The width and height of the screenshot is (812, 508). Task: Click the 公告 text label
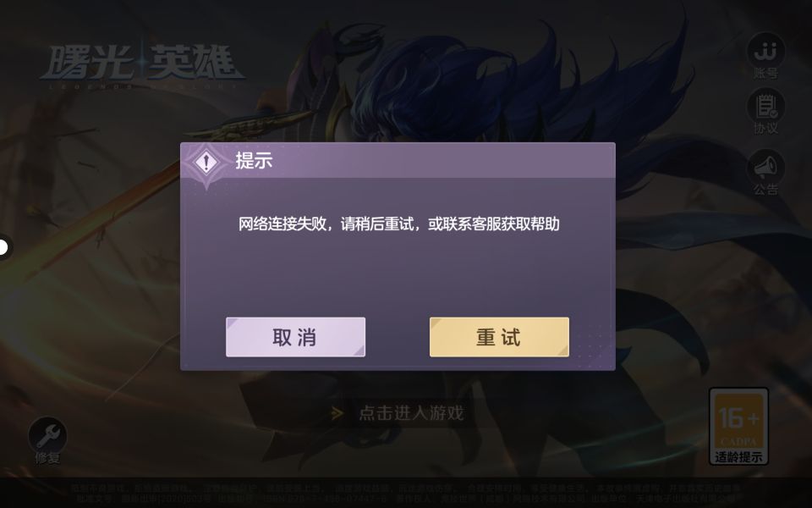point(765,190)
